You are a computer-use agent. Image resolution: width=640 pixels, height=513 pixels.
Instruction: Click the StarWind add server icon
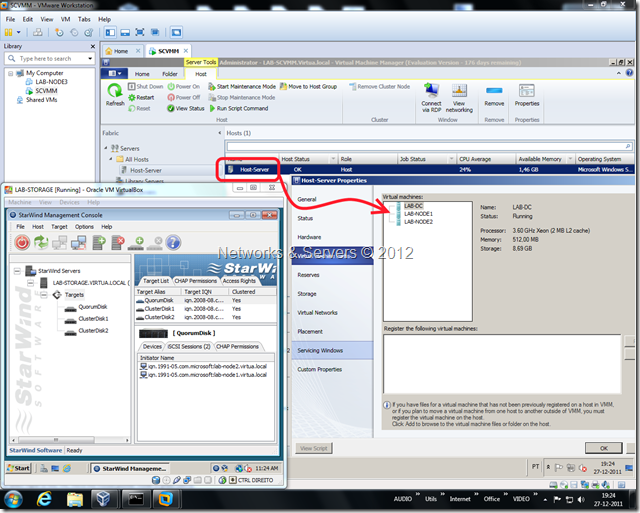click(x=98, y=242)
